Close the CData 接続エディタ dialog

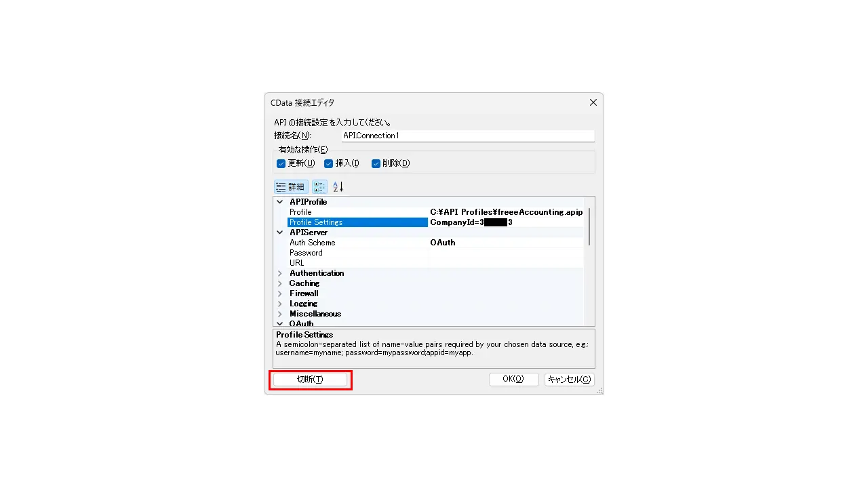[593, 102]
